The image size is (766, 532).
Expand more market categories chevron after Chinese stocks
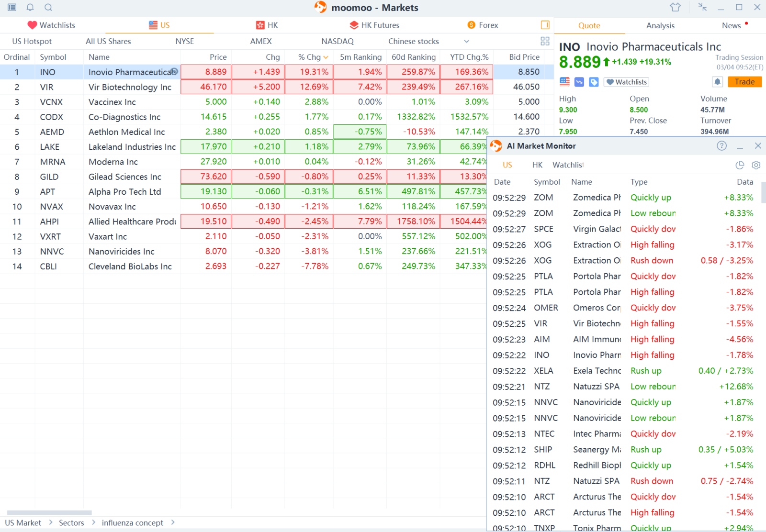pos(466,41)
